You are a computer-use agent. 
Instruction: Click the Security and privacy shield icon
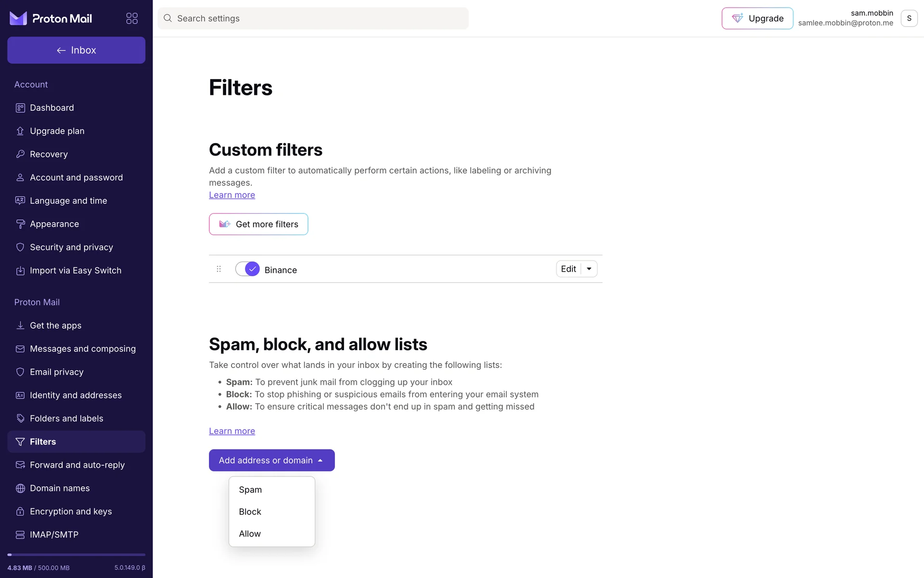(20, 247)
